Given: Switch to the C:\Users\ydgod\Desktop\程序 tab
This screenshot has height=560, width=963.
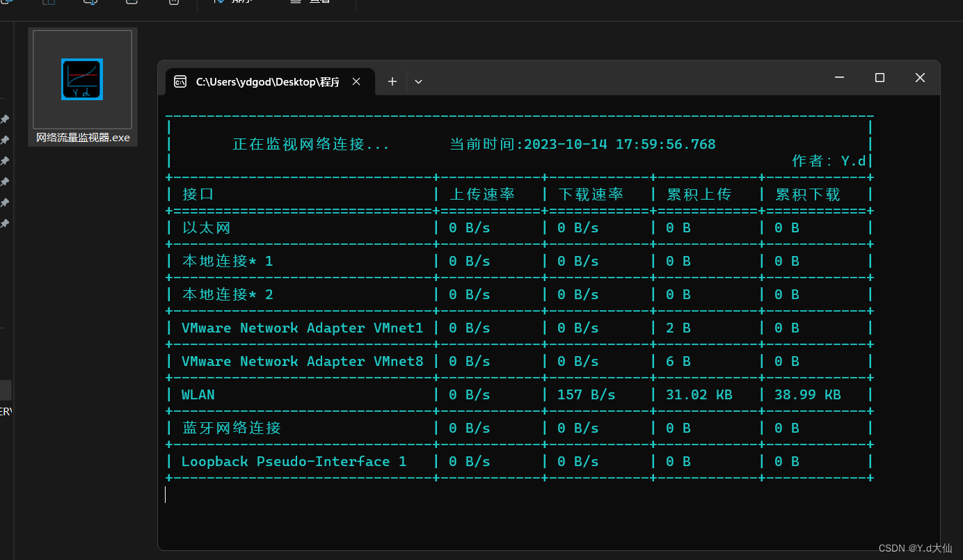Looking at the screenshot, I should (x=268, y=81).
